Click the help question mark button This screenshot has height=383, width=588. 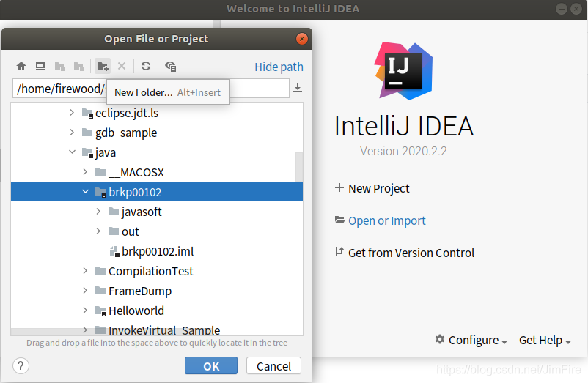pos(21,365)
